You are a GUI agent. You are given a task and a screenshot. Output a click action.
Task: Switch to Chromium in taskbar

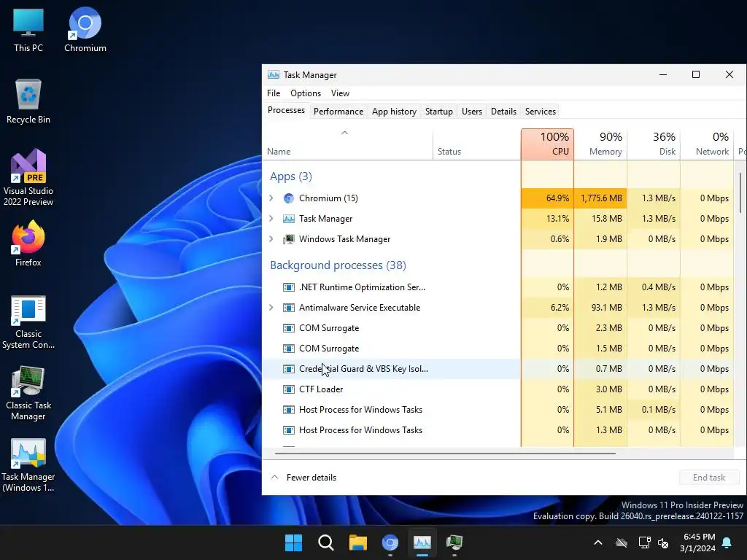[x=390, y=542]
